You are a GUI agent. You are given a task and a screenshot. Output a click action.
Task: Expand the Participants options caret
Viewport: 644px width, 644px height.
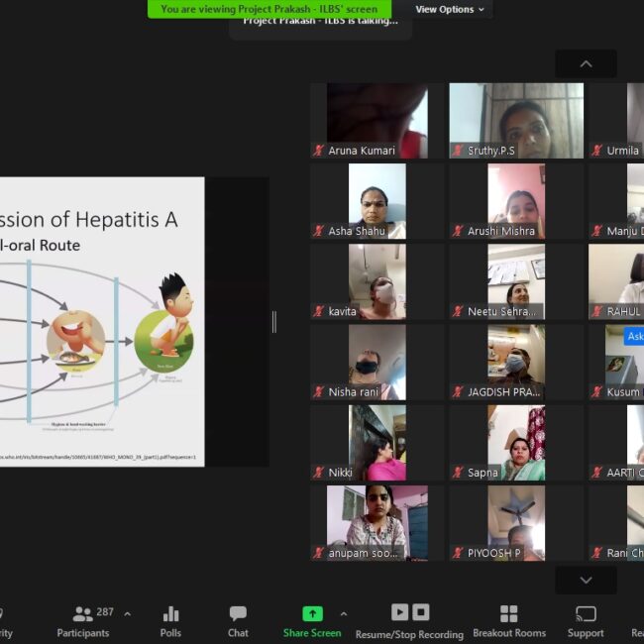point(127,613)
